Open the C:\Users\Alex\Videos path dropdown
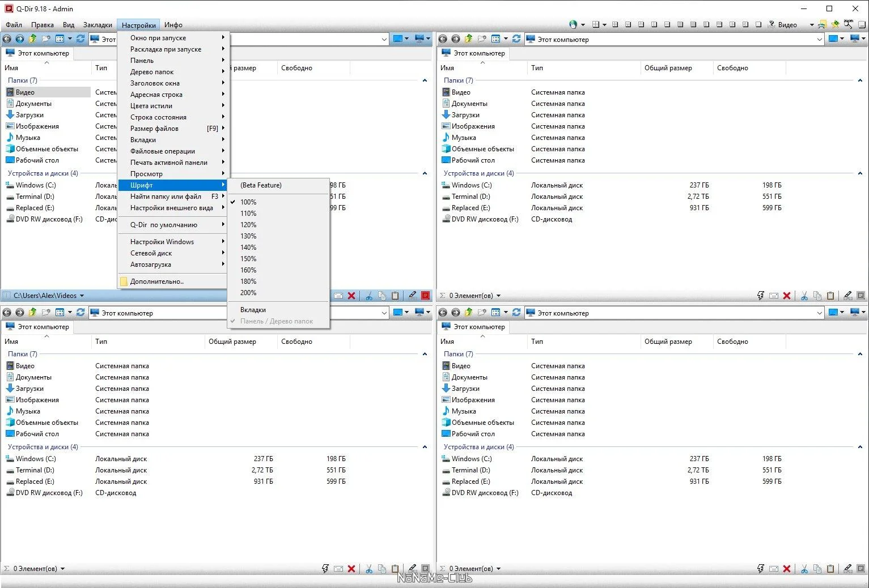Viewport: 869px width, 588px height. tap(82, 296)
